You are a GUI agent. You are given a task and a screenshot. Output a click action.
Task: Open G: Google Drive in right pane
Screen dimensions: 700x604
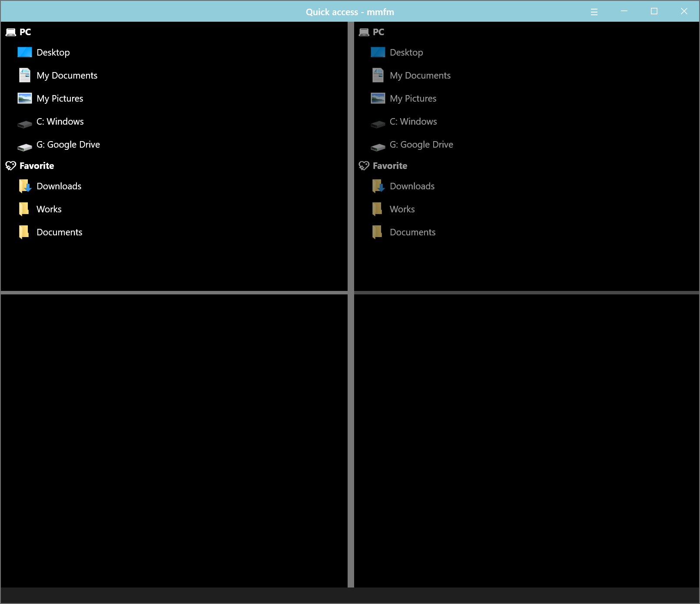click(x=421, y=145)
